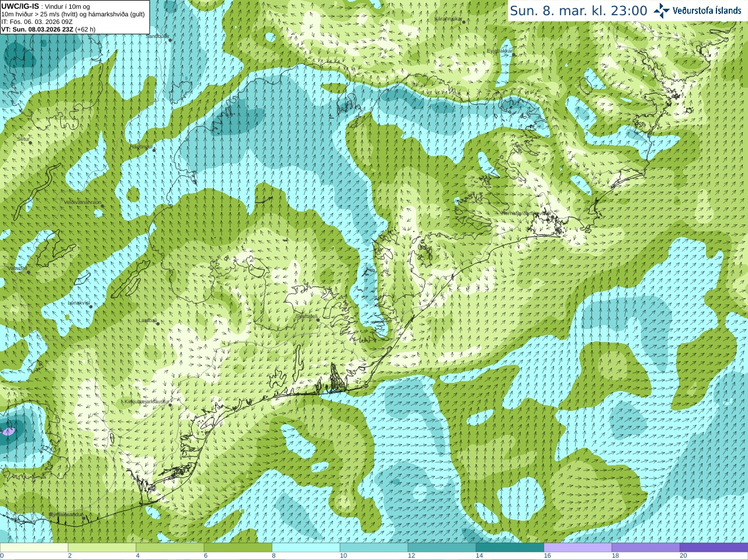Select the 12–14 m/s teal swatch

coord(442,548)
